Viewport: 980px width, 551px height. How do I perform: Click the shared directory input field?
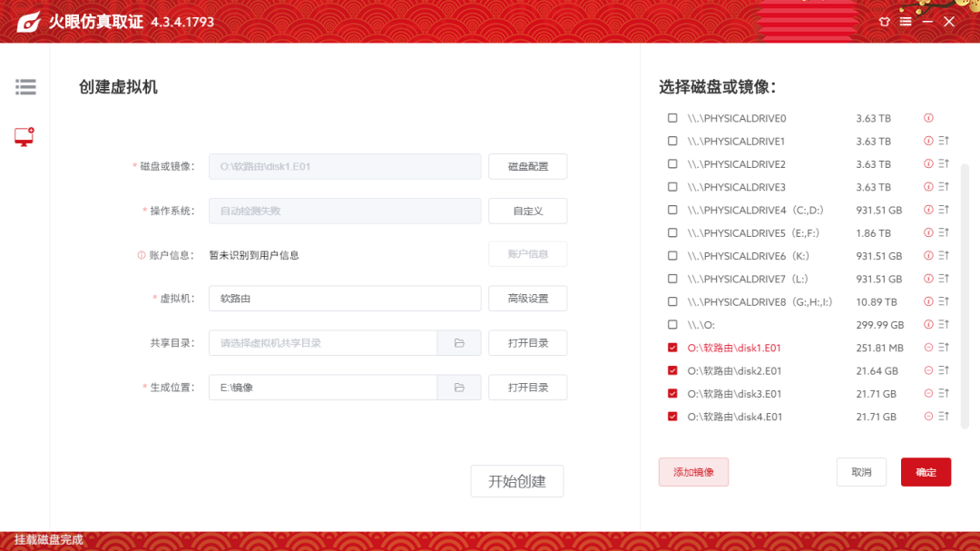pos(323,343)
